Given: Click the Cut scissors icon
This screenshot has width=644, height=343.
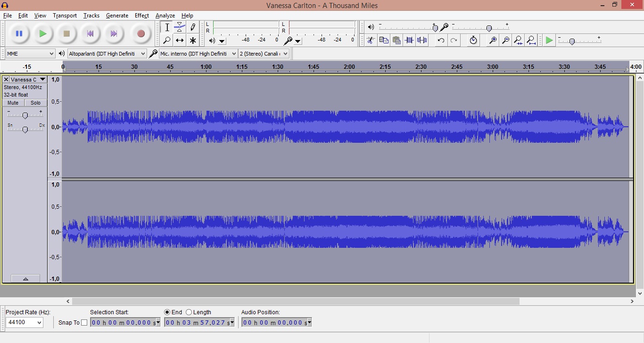Looking at the screenshot, I should (x=371, y=41).
